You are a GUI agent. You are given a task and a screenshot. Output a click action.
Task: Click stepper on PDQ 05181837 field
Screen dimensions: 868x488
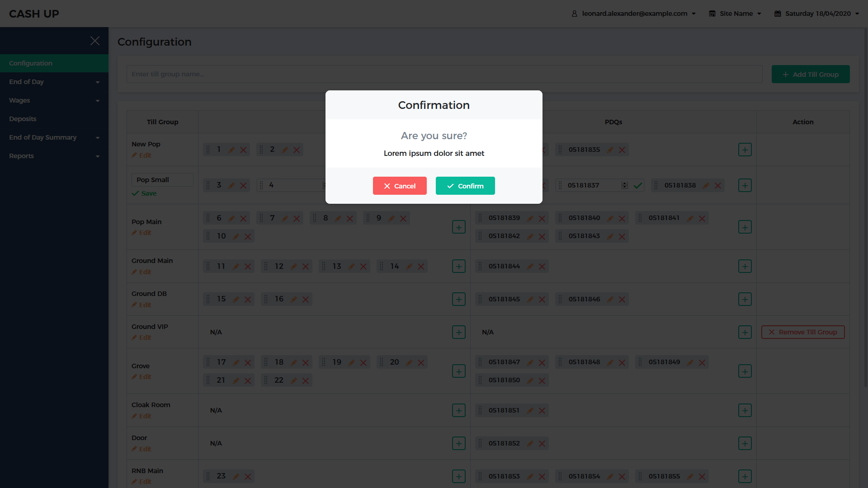(x=624, y=185)
